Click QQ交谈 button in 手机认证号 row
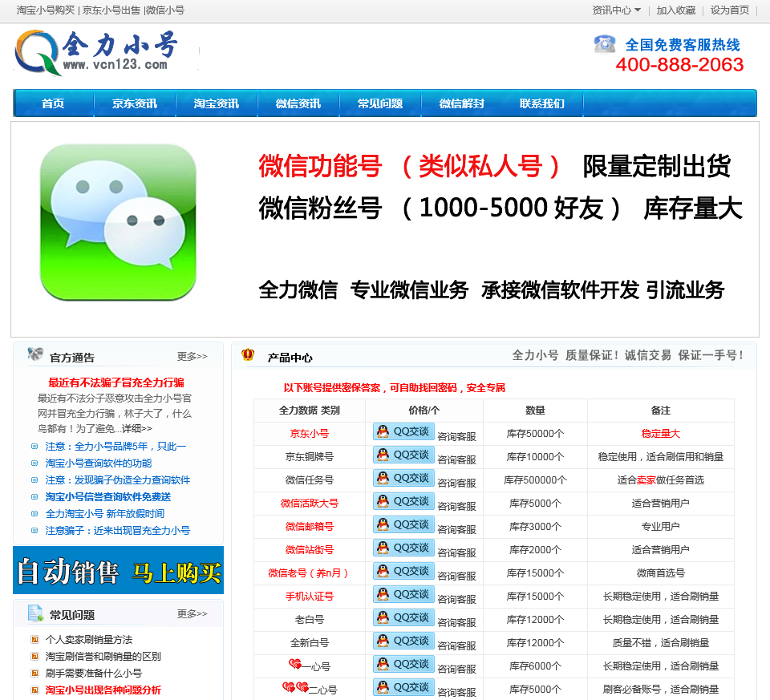This screenshot has width=770, height=700. pyautogui.click(x=403, y=594)
